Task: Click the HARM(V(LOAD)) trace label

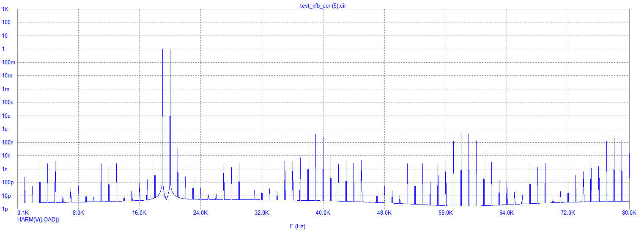Action: [38, 219]
